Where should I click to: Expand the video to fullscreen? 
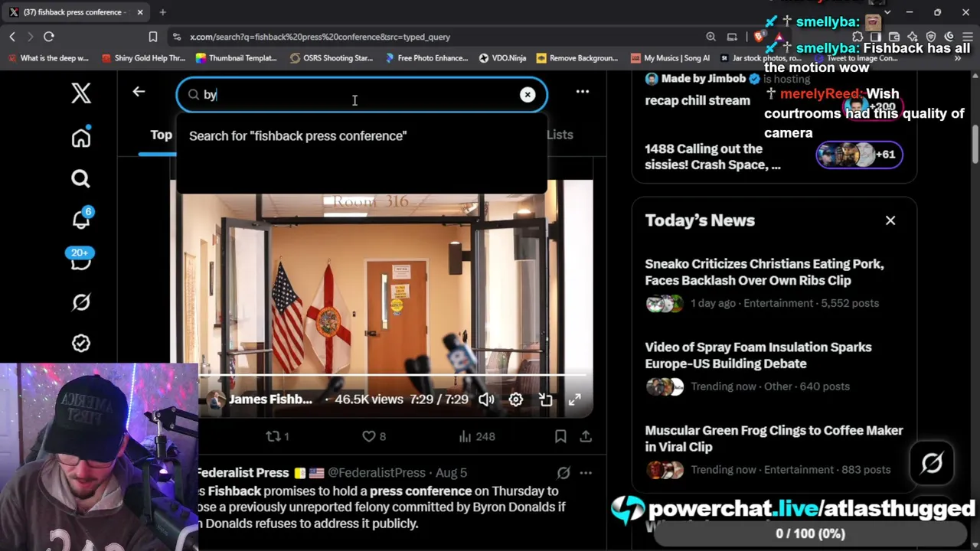574,399
